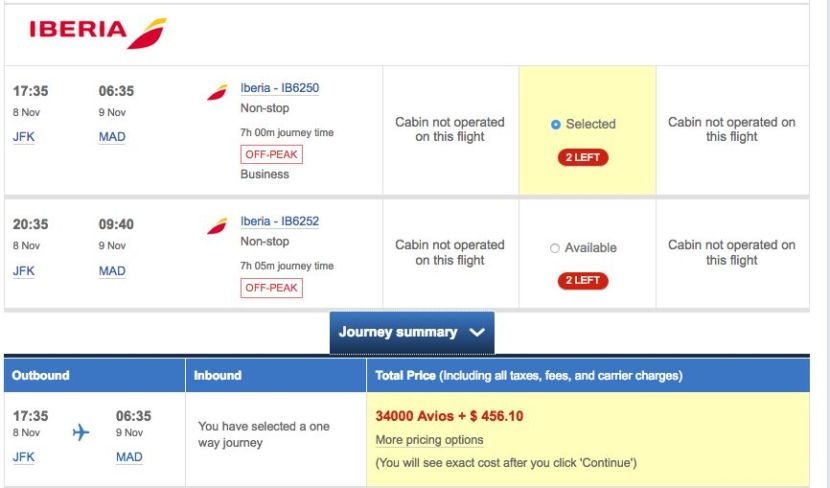Click the 2 LEFT badge under Selected
The height and width of the screenshot is (488, 830).
click(583, 158)
